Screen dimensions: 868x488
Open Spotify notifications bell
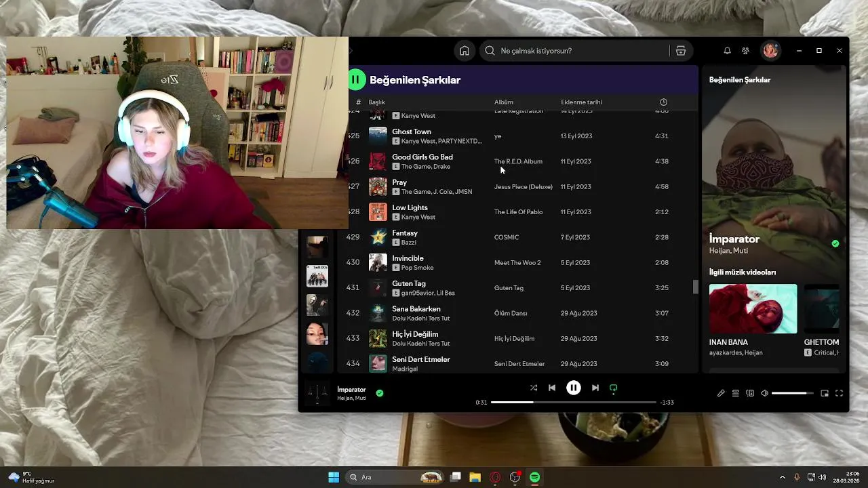(x=727, y=51)
